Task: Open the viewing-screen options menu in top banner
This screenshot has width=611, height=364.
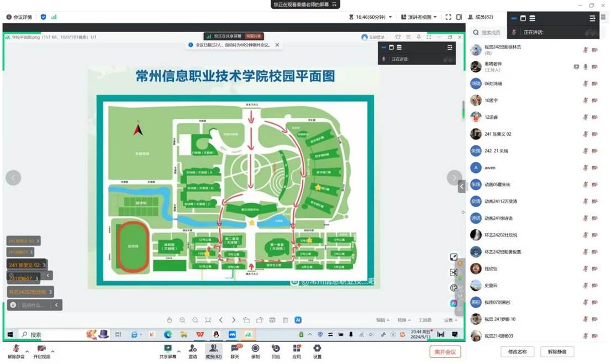Action: click(x=334, y=4)
